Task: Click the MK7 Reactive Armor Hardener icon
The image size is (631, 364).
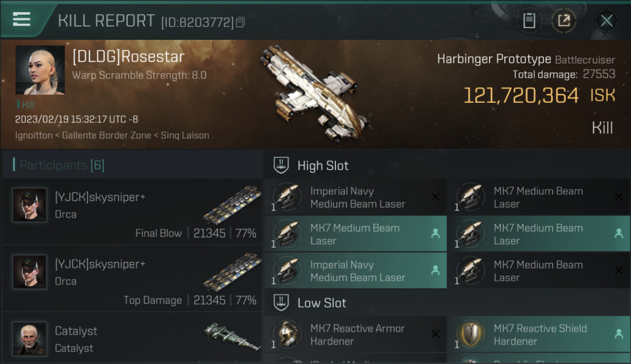Action: pyautogui.click(x=287, y=334)
